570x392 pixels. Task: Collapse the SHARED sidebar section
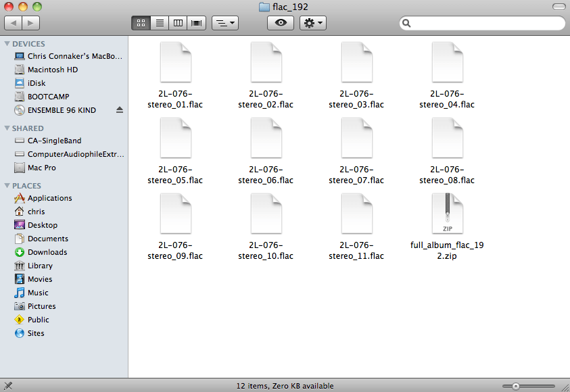tap(7, 128)
